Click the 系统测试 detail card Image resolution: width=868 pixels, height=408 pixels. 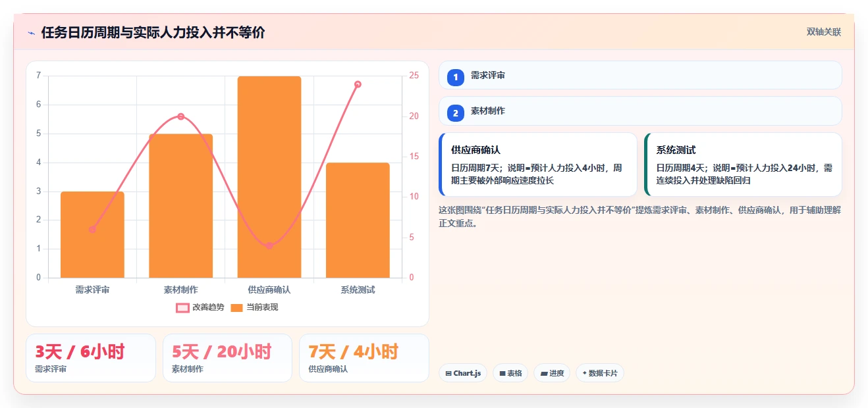743,165
